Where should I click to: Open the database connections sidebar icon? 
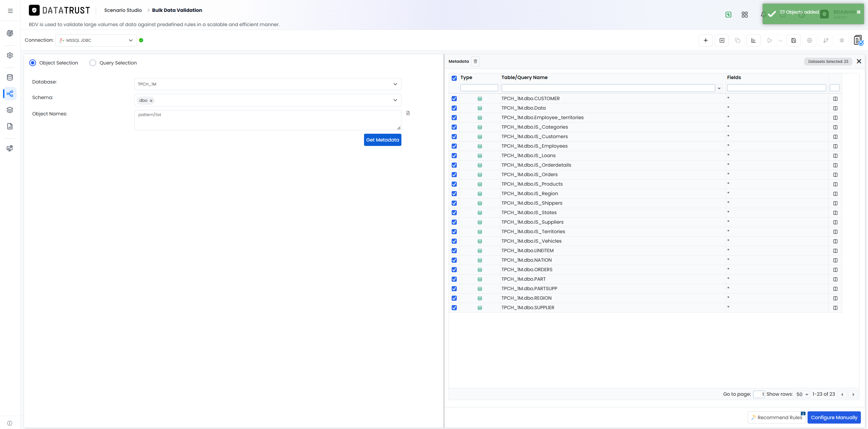coord(10,77)
